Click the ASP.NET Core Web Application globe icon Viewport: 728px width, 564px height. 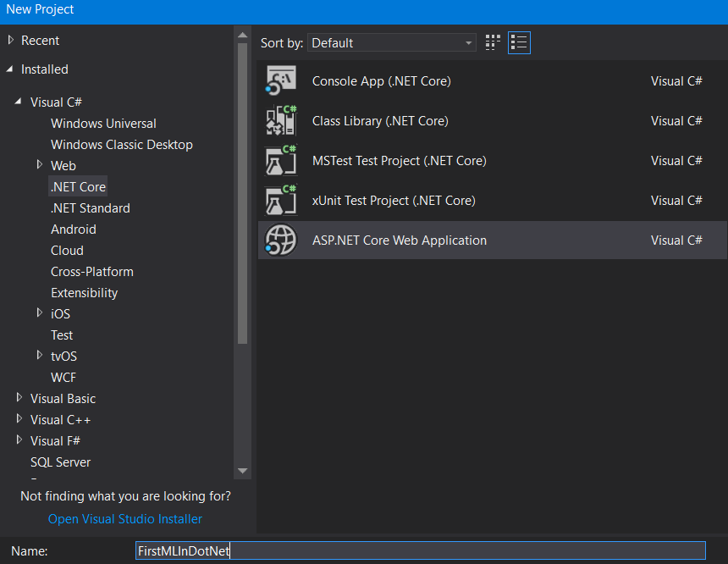click(x=281, y=241)
